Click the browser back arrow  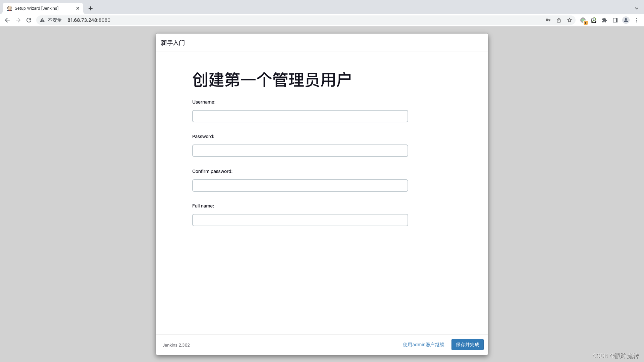coord(7,20)
